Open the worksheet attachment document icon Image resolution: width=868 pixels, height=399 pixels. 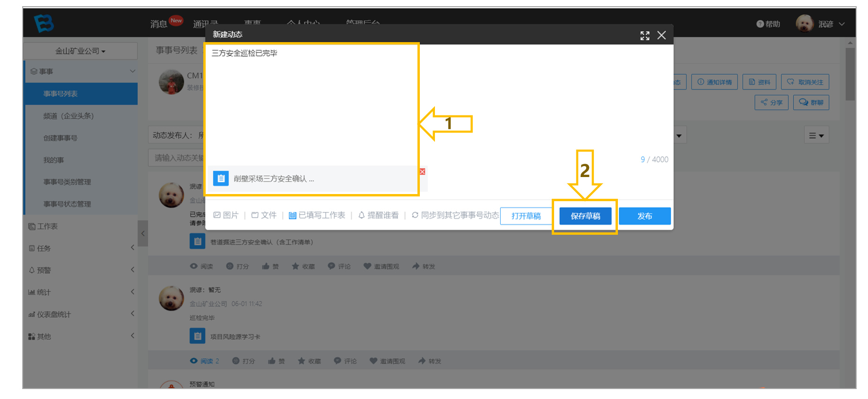coord(221,178)
